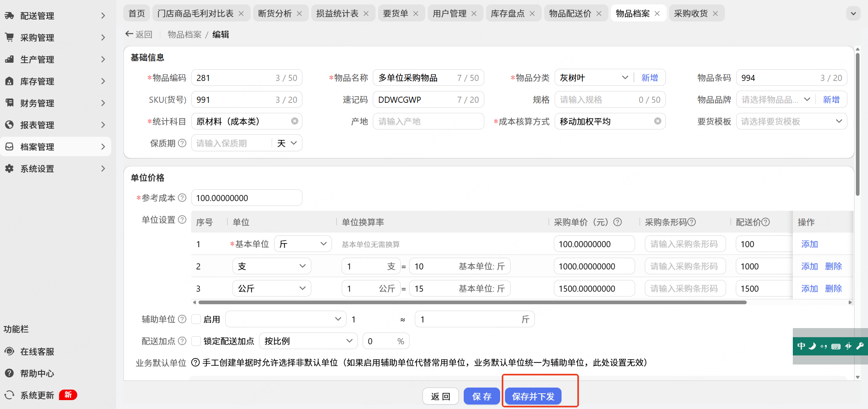Click the help icon beside 参考成本
Screen dimensions: 868x409
[x=182, y=198]
